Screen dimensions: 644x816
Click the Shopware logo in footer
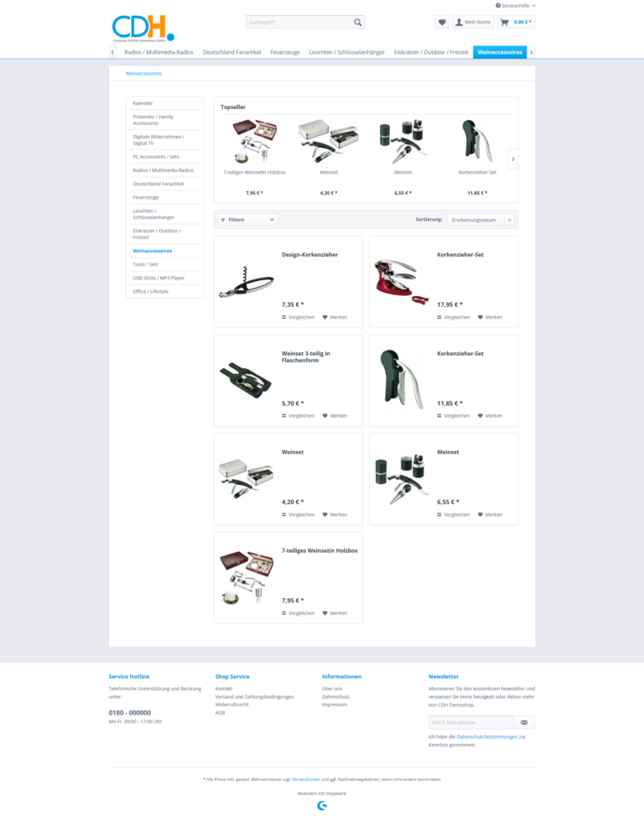click(322, 806)
